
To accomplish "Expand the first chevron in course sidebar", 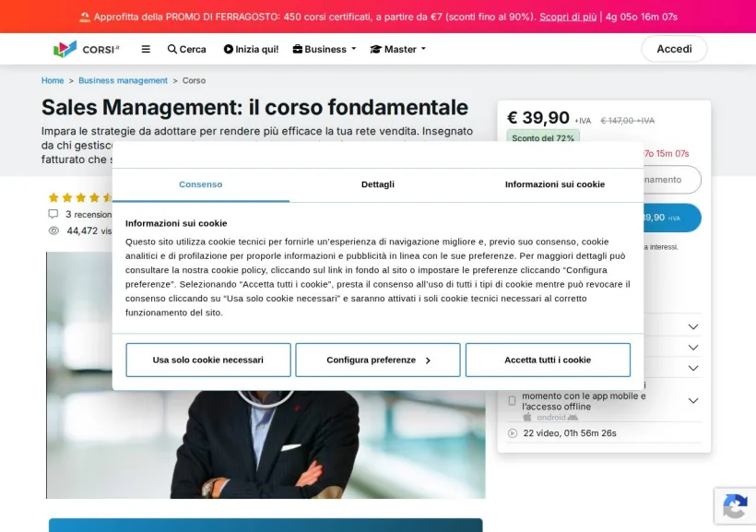I will point(693,327).
